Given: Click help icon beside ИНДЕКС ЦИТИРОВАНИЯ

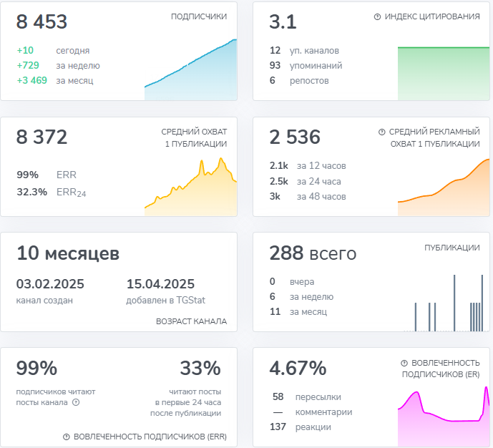Looking at the screenshot, I should click(x=377, y=16).
